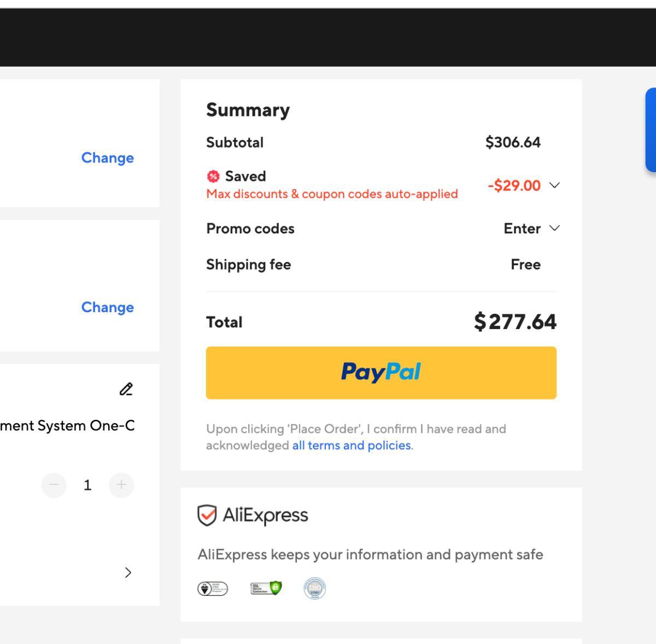656x644 pixels.
Task: Decrease item quantity with minus button
Action: 54,485
